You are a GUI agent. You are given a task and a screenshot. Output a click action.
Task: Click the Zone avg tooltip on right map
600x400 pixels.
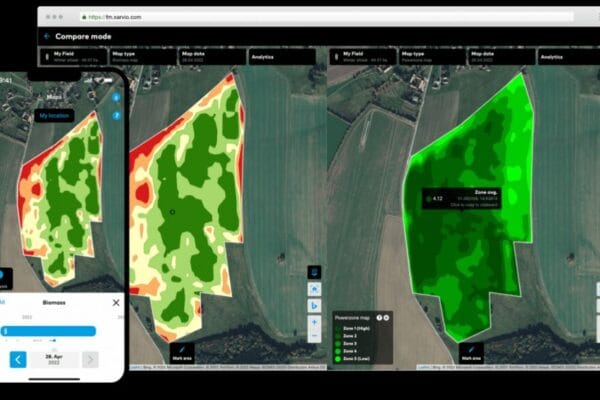coord(461,198)
